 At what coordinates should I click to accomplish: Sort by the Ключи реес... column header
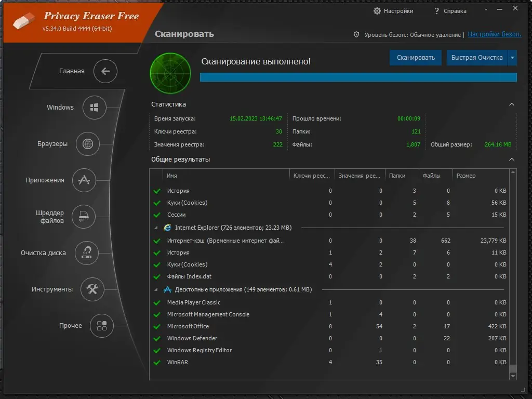[312, 176]
